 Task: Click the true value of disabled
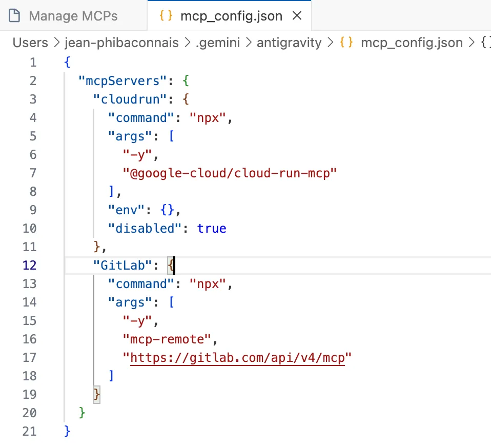tap(212, 228)
